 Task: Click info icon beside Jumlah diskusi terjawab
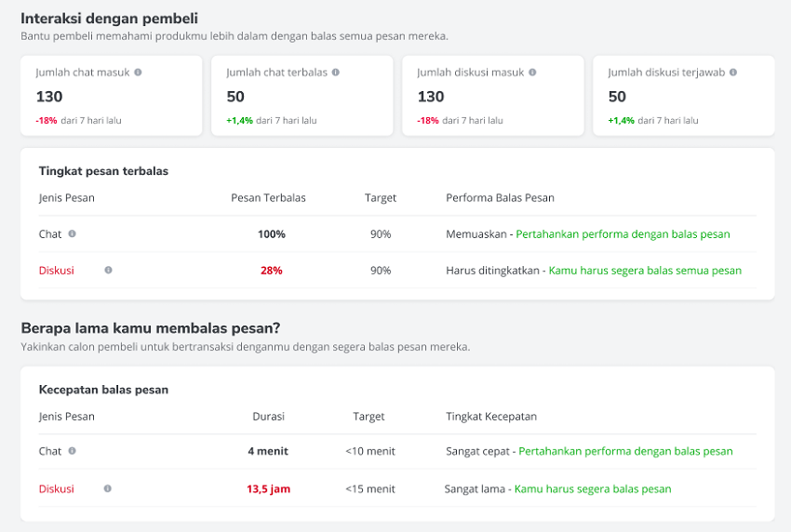click(x=733, y=73)
